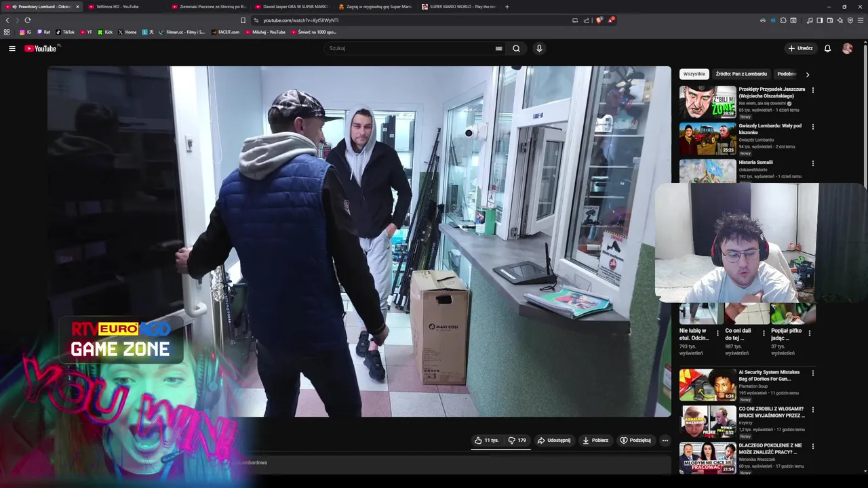Open options for CO ONI ZROBILI Z WŁOSAMI video
The image size is (868, 488).
click(x=812, y=410)
